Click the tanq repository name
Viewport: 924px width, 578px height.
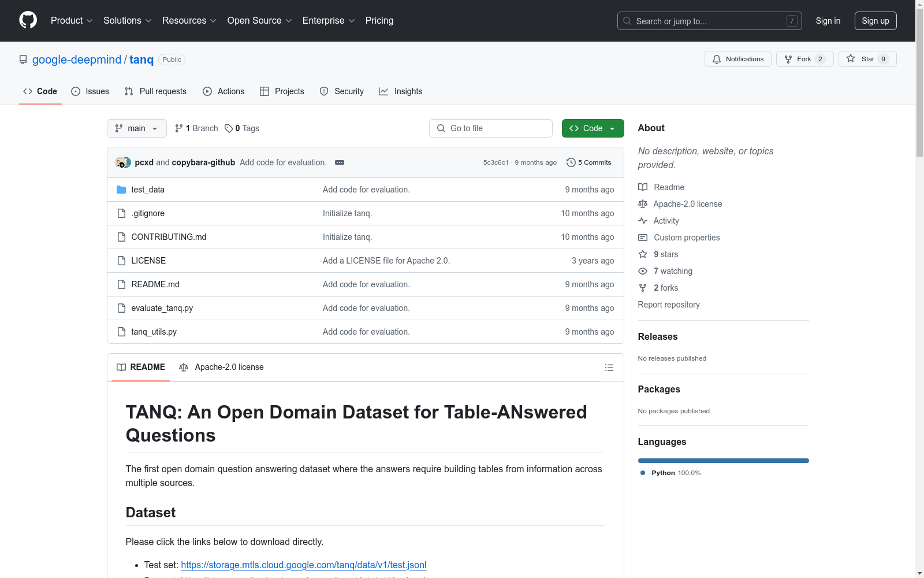(141, 60)
